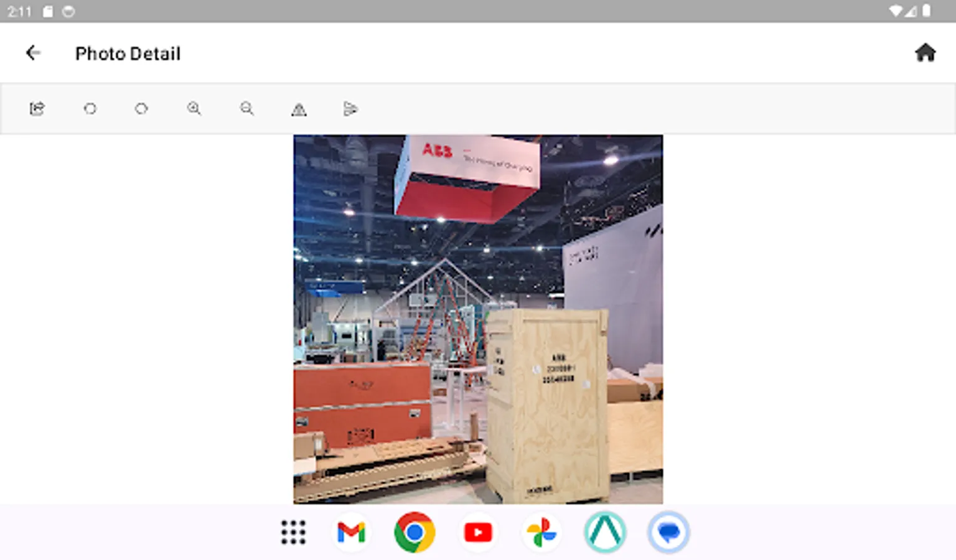This screenshot has height=560, width=956.
Task: Open Google Photos
Action: point(541,531)
